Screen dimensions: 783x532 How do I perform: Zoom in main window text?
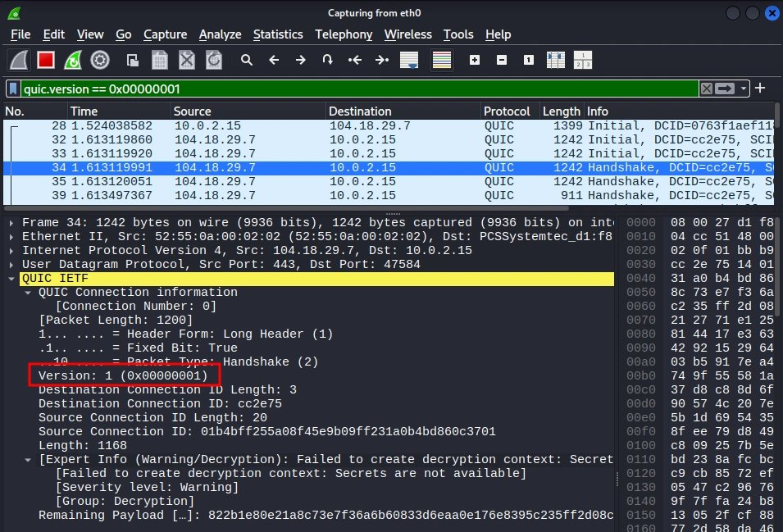click(x=475, y=61)
